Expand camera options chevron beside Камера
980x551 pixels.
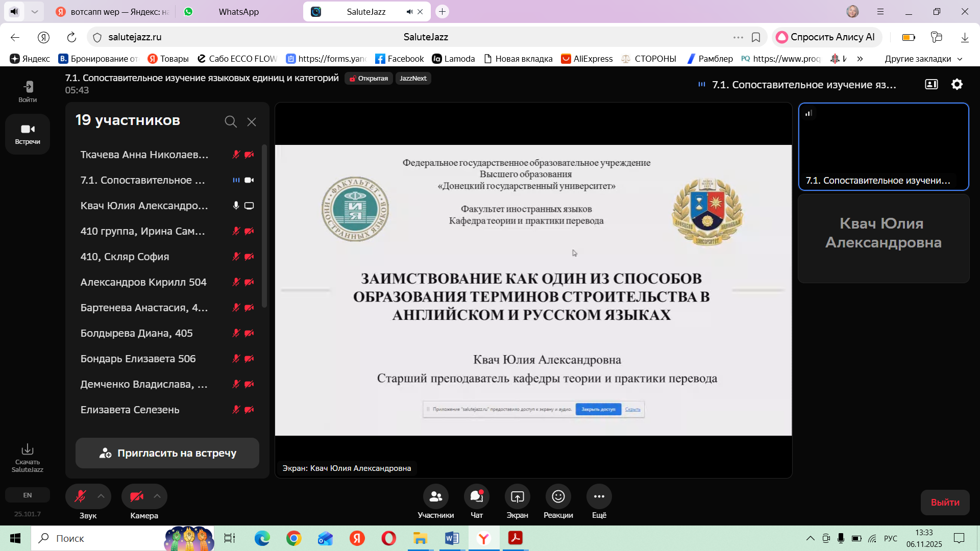point(157,496)
